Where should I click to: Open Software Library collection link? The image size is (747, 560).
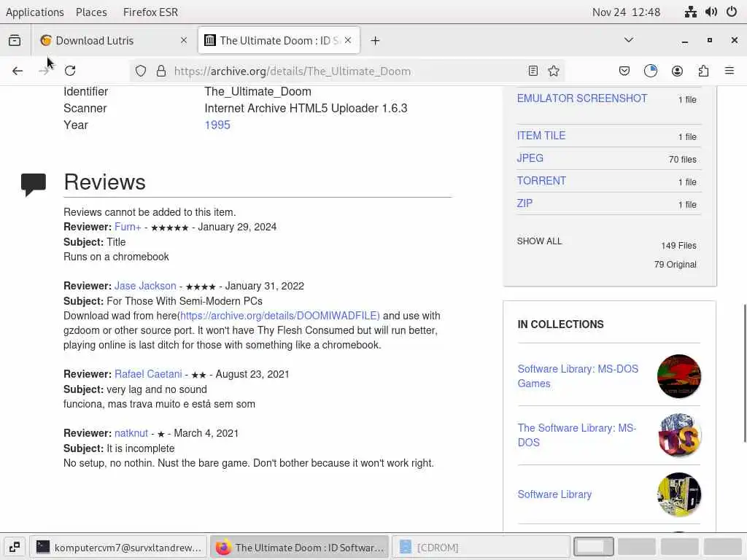pos(554,494)
